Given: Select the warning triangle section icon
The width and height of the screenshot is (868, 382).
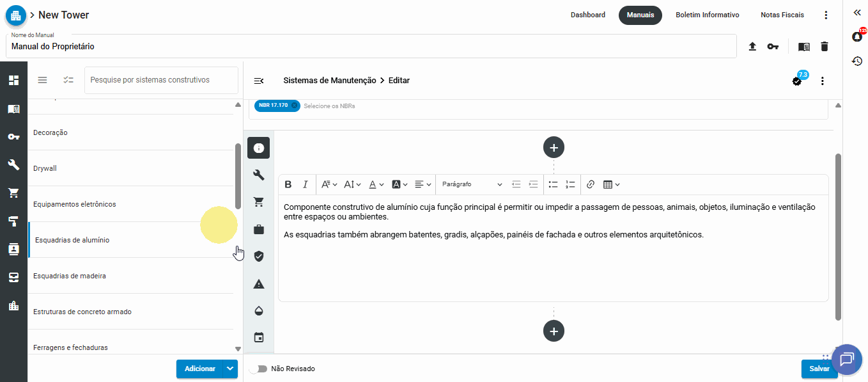Looking at the screenshot, I should click(x=259, y=284).
